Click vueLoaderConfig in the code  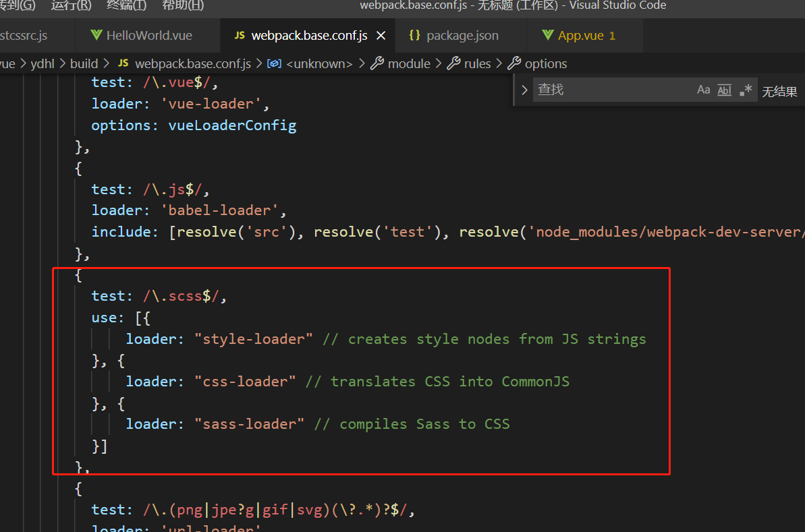(232, 125)
